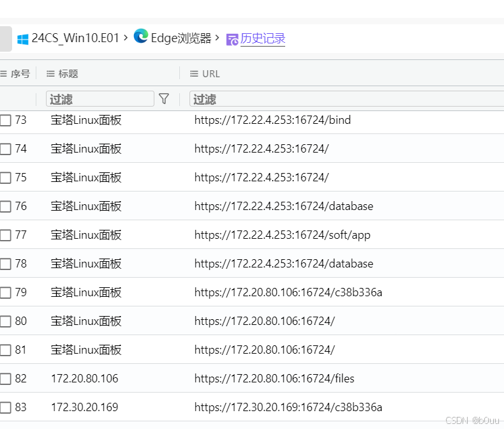The image size is (504, 429).
Task: Open the 序号 column menu icon
Action: [4, 74]
